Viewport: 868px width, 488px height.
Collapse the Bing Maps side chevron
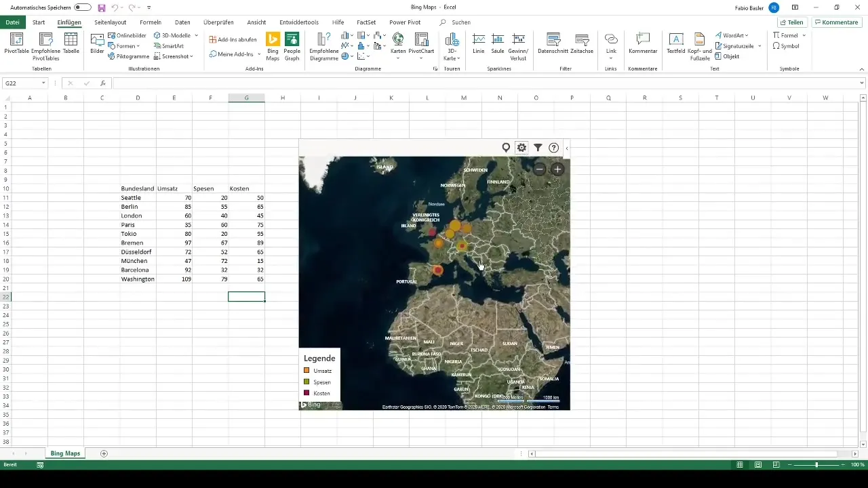point(567,148)
